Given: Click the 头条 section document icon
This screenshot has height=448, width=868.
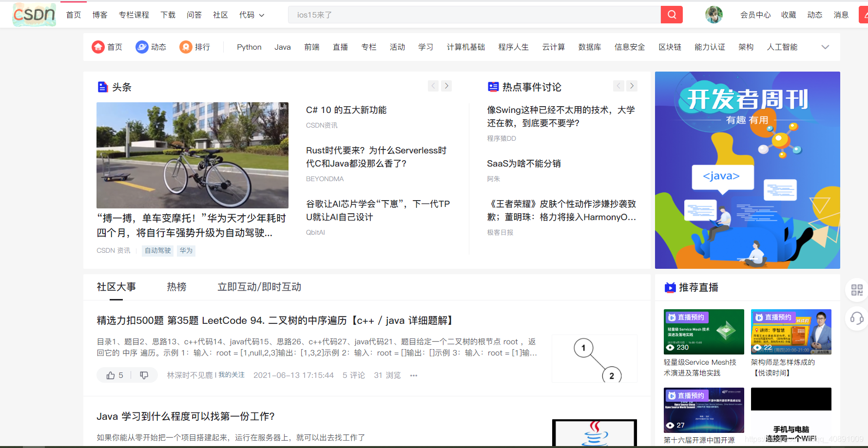Looking at the screenshot, I should (x=103, y=87).
